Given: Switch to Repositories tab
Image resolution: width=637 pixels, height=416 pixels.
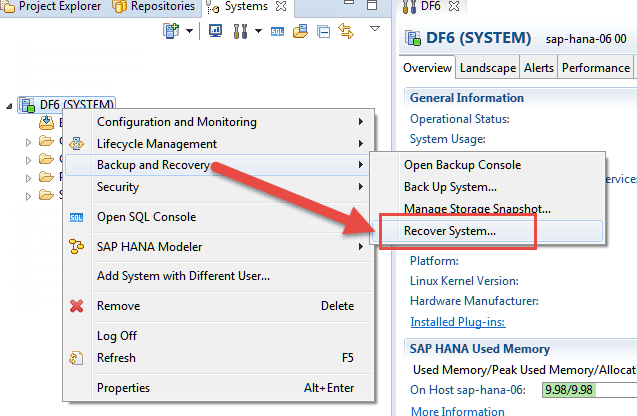Looking at the screenshot, I should [154, 6].
